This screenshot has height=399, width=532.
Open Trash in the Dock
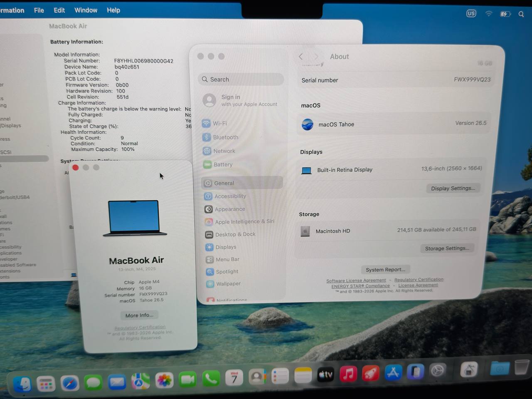tap(521, 367)
